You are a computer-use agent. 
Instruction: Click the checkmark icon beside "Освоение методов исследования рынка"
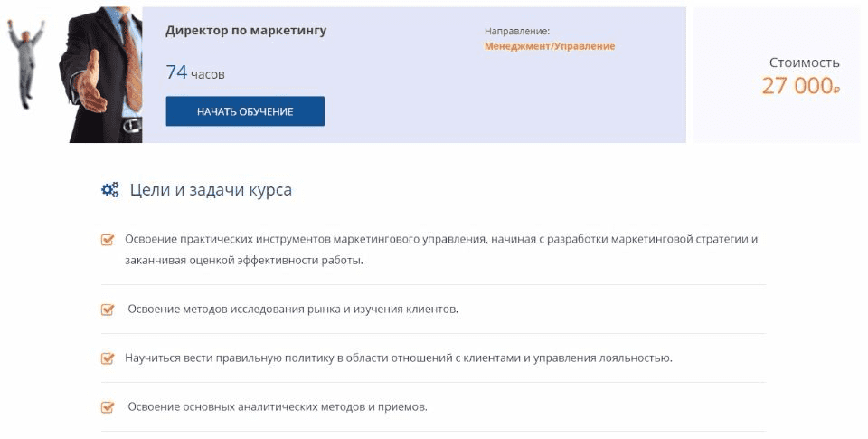coord(108,310)
